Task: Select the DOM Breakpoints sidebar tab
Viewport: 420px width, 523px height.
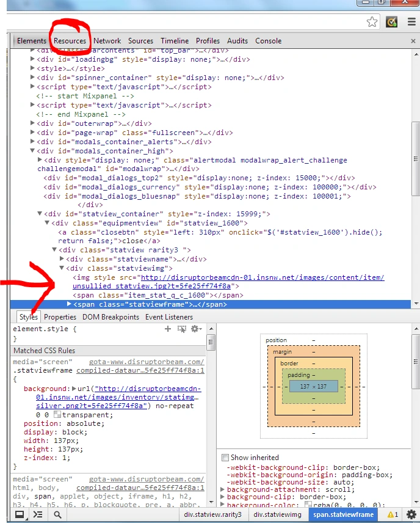Action: (110, 317)
